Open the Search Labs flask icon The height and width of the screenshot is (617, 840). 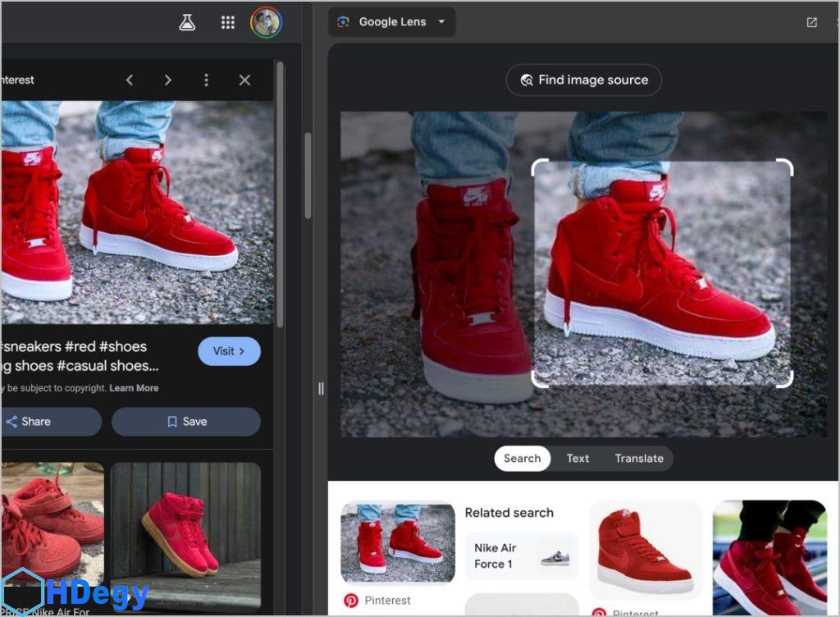point(187,23)
